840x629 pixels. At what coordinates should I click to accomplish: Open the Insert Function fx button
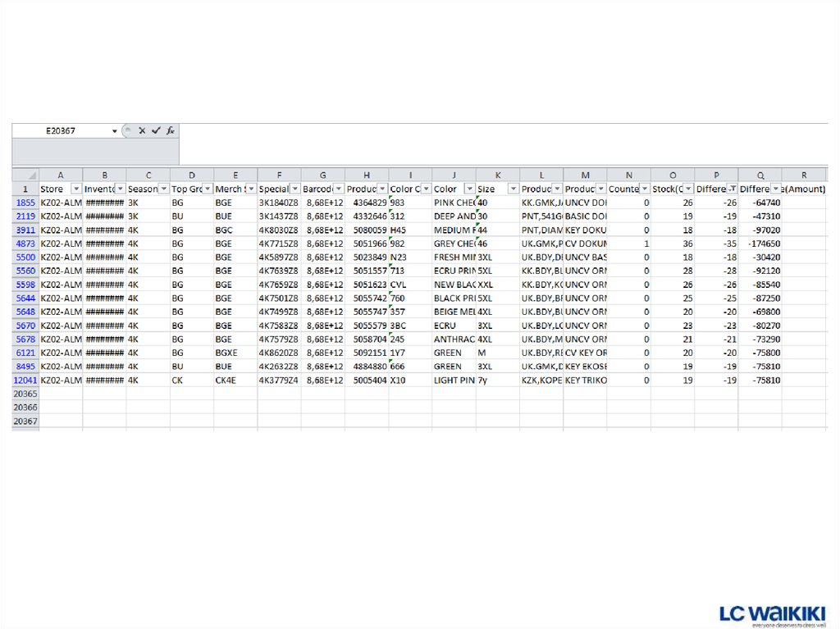(171, 130)
